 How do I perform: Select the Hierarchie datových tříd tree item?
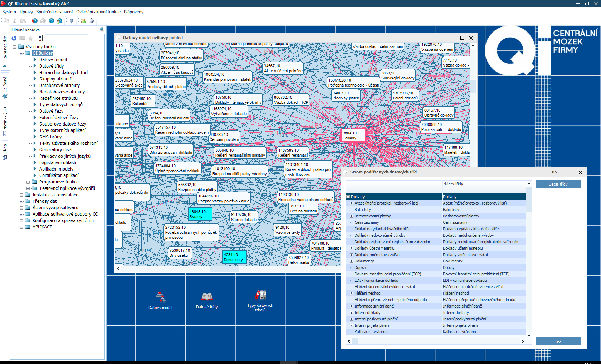click(63, 73)
